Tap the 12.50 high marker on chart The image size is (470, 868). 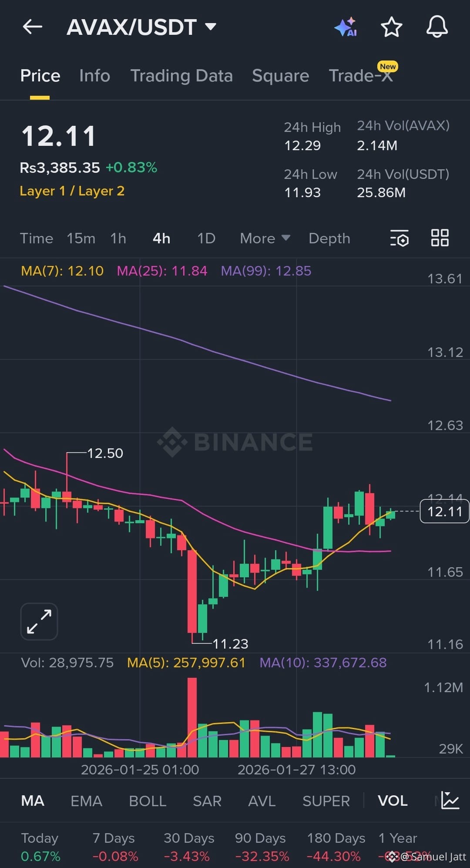[105, 453]
